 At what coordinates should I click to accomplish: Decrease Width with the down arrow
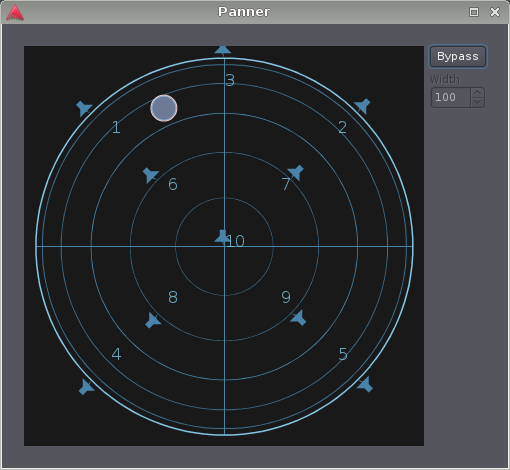pos(477,102)
